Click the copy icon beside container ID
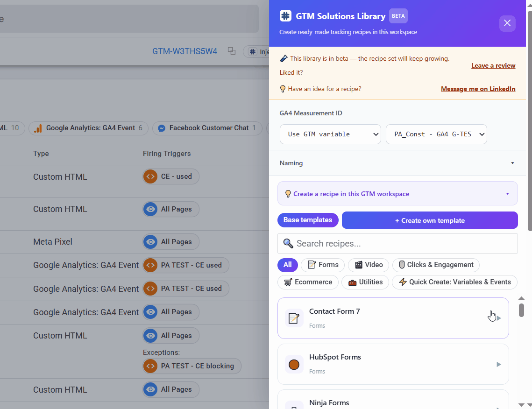 coord(232,51)
